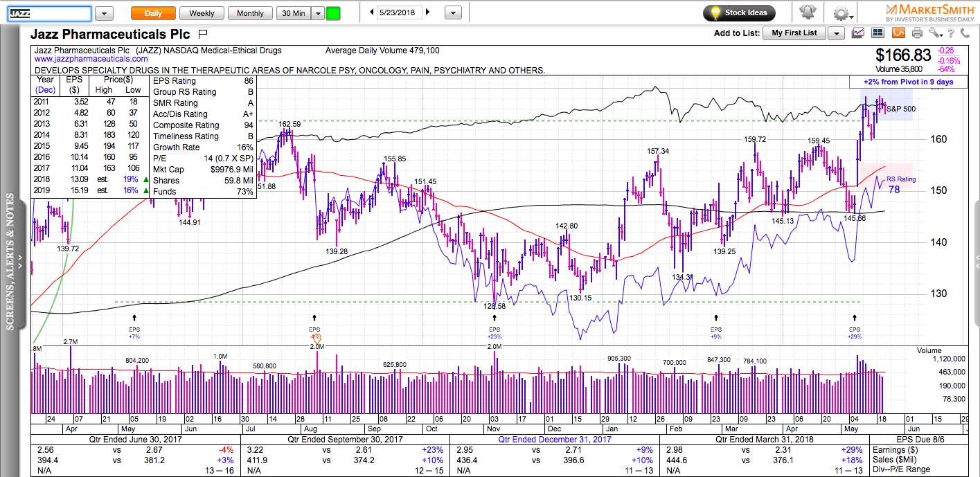The height and width of the screenshot is (477, 980).
Task: Click the My First List button
Action: pyautogui.click(x=794, y=33)
